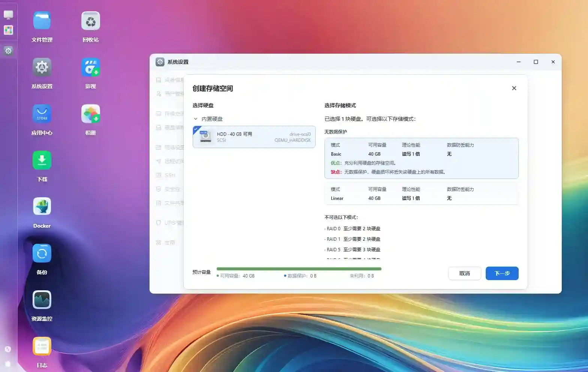Click the settings gear in left taskbar
Screen dimensions: 588x372
[x=8, y=51]
